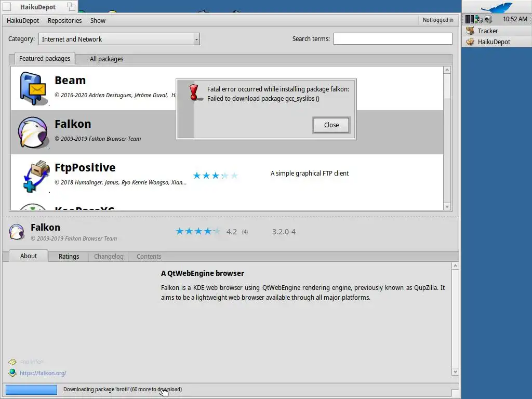Click the downloading package 'brotli' status text

click(x=123, y=389)
